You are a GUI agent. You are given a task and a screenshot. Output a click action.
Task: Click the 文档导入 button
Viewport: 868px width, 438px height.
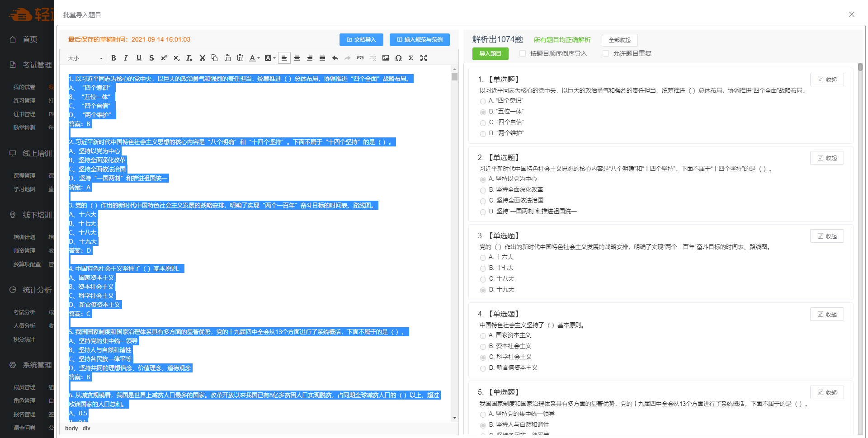pyautogui.click(x=361, y=40)
